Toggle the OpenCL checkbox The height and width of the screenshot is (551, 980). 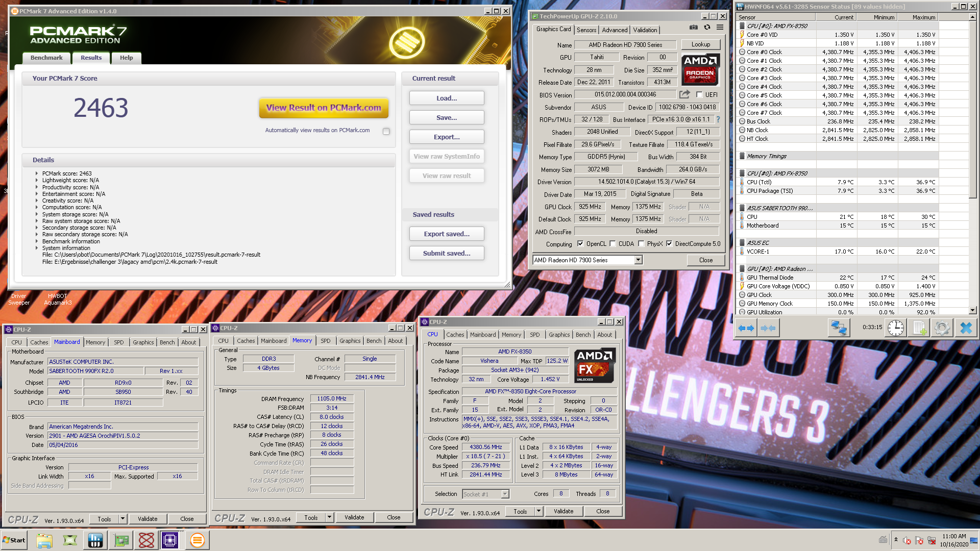click(580, 244)
